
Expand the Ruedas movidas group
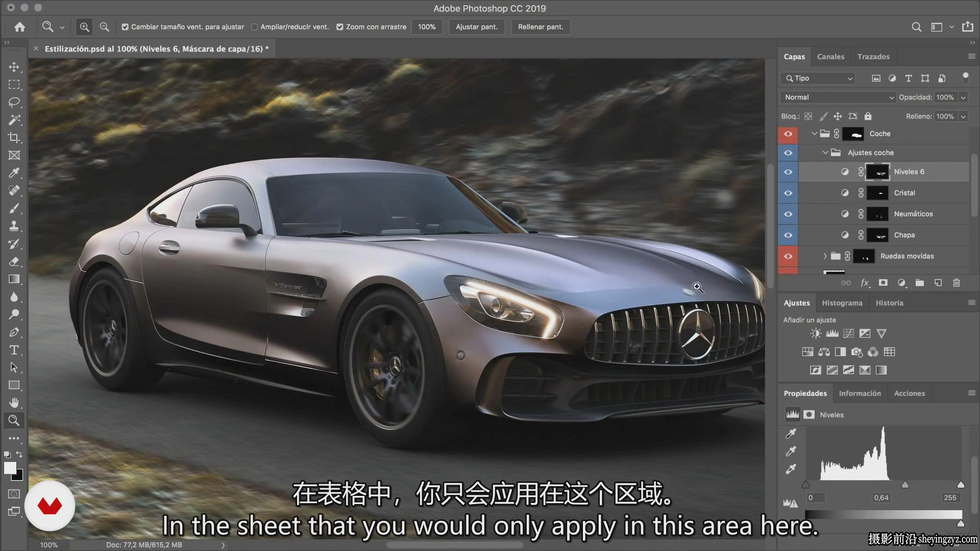tap(825, 256)
